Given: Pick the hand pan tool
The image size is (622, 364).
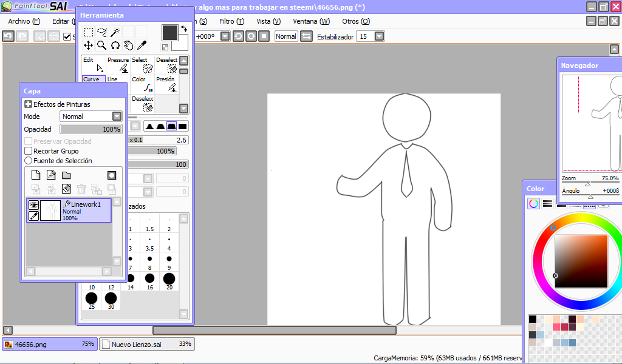Looking at the screenshot, I should point(128,45).
